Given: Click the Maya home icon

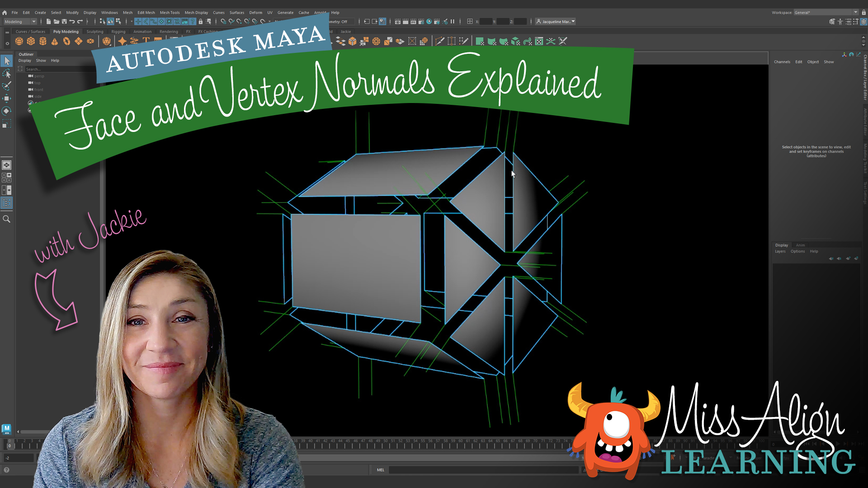Looking at the screenshot, I should 5,13.
